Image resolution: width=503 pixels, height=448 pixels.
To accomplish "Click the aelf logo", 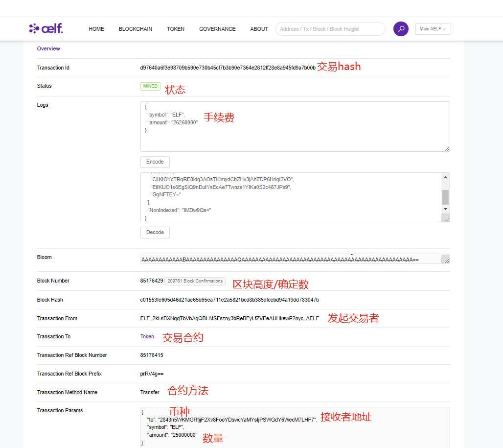I will click(x=46, y=28).
